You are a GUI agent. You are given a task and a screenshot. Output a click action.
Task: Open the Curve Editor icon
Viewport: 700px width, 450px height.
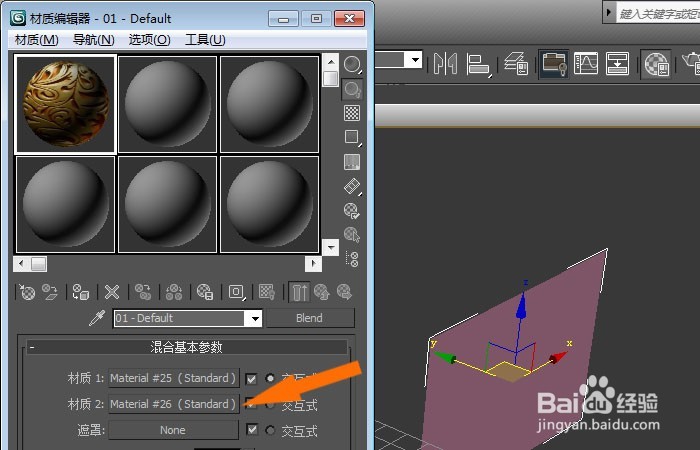coord(585,63)
